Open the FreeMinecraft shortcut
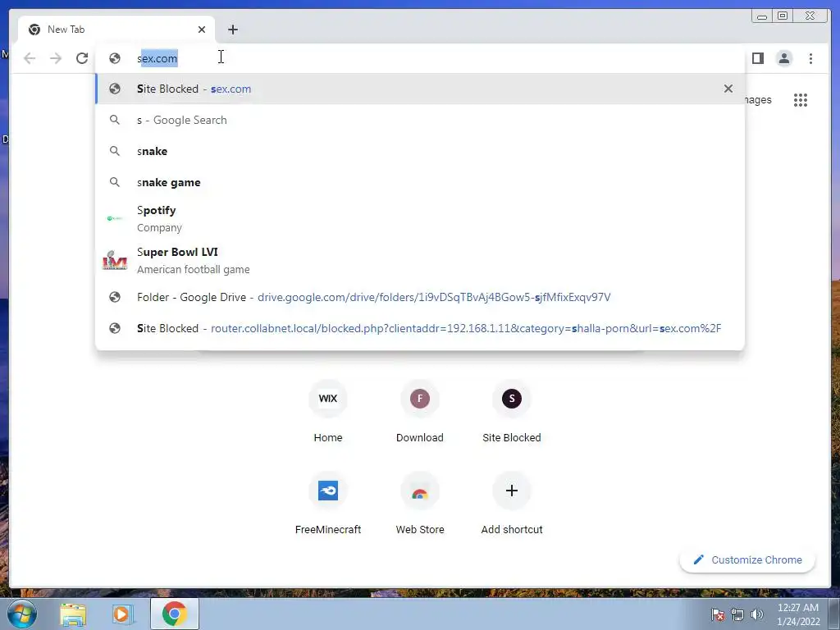840x630 pixels. (x=328, y=504)
